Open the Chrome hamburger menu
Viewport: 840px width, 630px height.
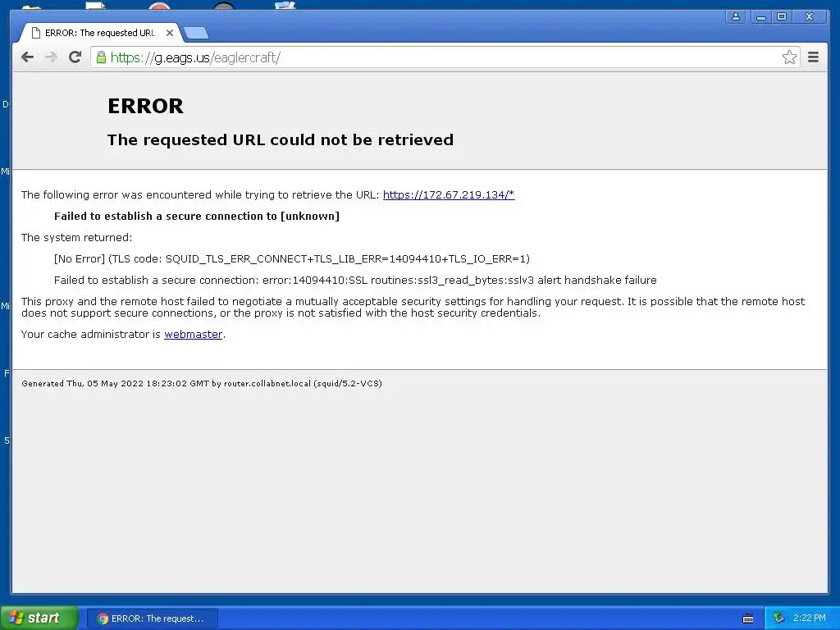pos(813,57)
